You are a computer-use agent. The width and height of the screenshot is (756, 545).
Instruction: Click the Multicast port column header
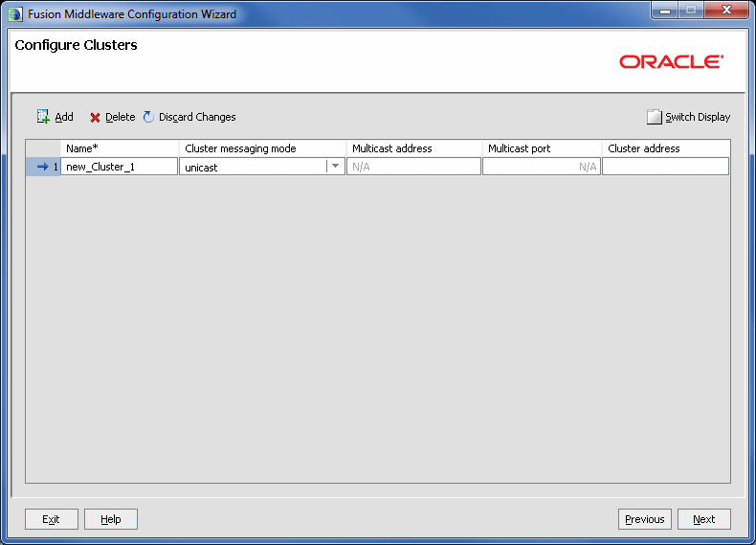click(x=542, y=148)
